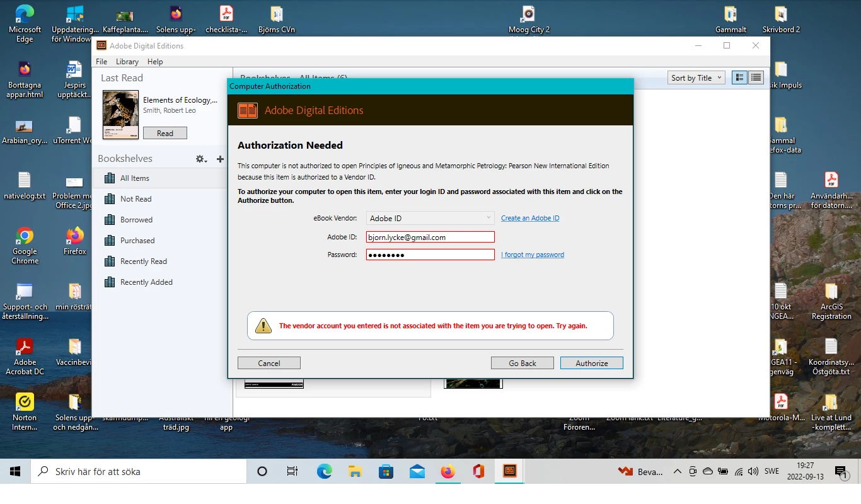Switch library to list view
Viewport: 861px width, 504px height.
click(756, 77)
